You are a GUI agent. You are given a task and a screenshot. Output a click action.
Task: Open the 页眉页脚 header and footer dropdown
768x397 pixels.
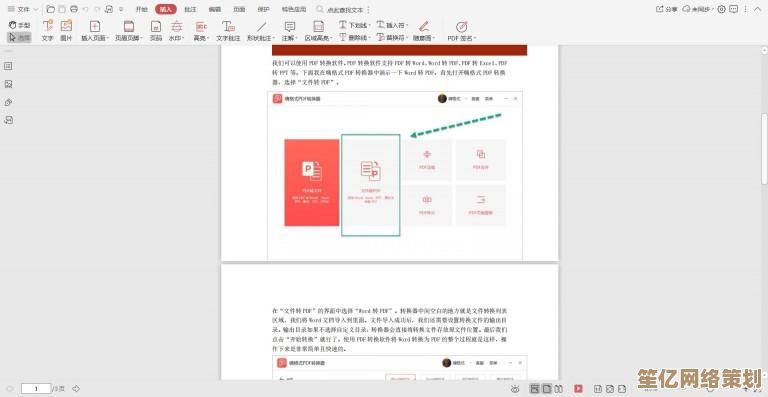pyautogui.click(x=129, y=31)
